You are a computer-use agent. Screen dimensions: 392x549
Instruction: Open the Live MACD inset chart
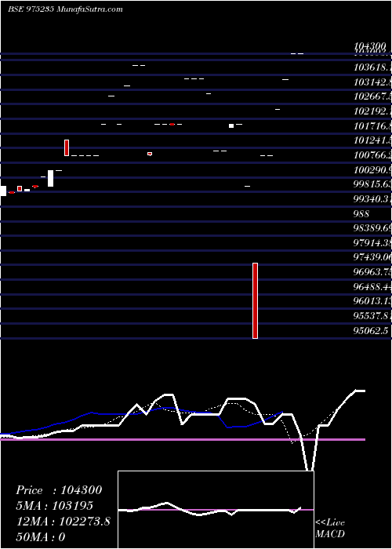(216, 510)
